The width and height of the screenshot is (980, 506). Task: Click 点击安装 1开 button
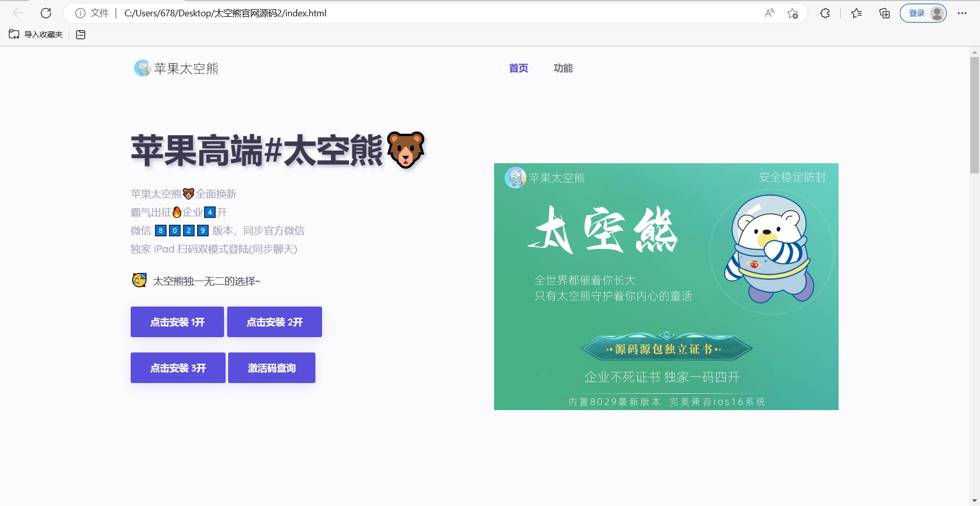[x=177, y=321]
